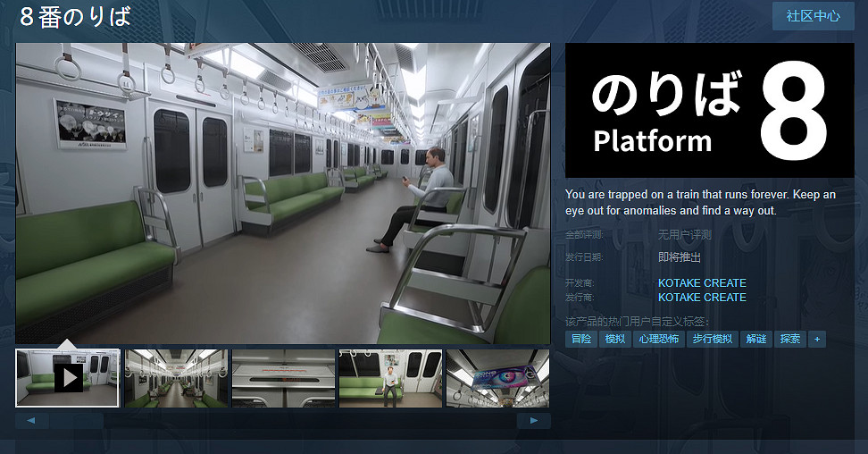Click the 冒险 tag
The width and height of the screenshot is (868, 454).
coord(581,340)
